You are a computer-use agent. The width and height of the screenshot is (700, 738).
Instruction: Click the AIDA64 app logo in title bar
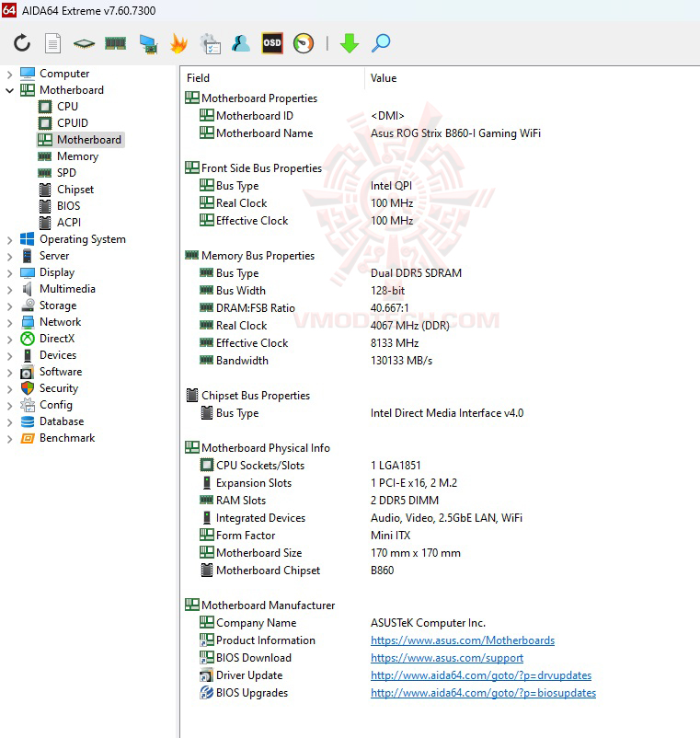[9, 10]
